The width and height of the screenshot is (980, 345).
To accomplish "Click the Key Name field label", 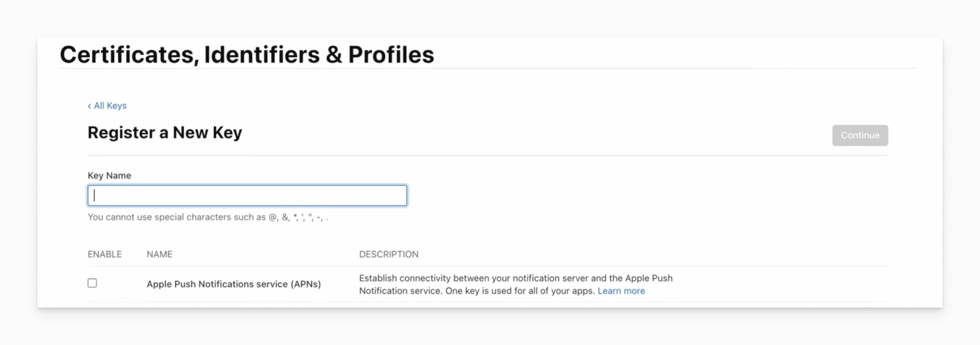I will (x=109, y=175).
